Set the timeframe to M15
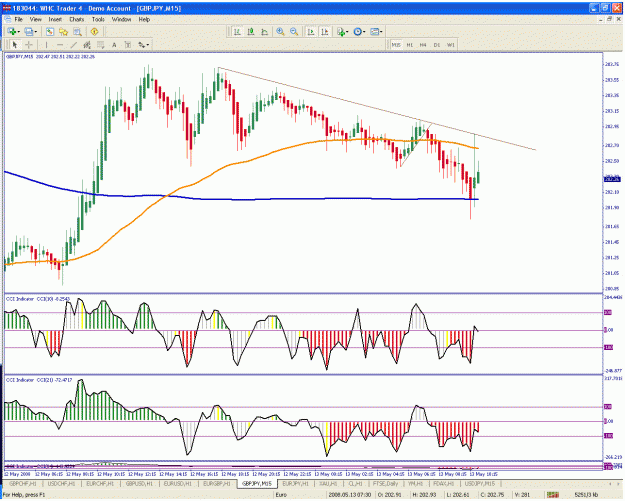This screenshot has width=625, height=501. [396, 45]
